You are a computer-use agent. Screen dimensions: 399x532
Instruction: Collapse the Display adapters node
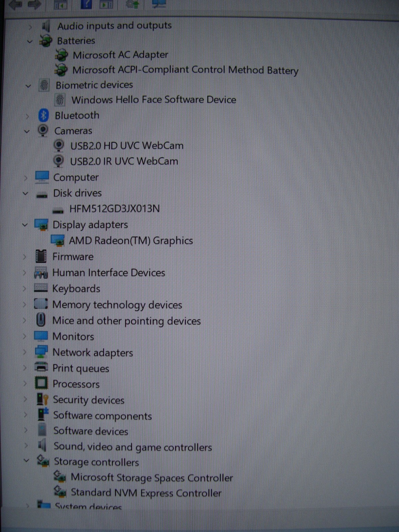click(x=25, y=225)
